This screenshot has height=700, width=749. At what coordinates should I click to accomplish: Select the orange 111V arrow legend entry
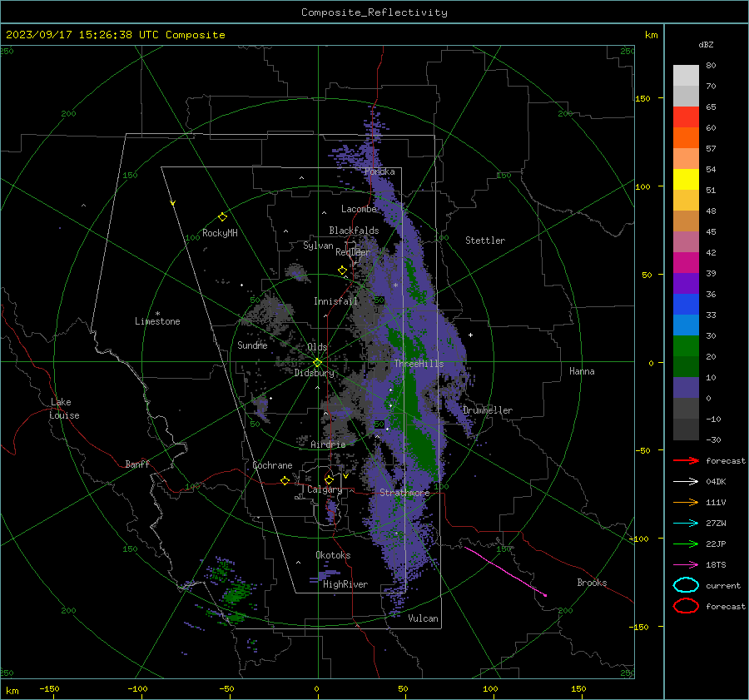(686, 502)
